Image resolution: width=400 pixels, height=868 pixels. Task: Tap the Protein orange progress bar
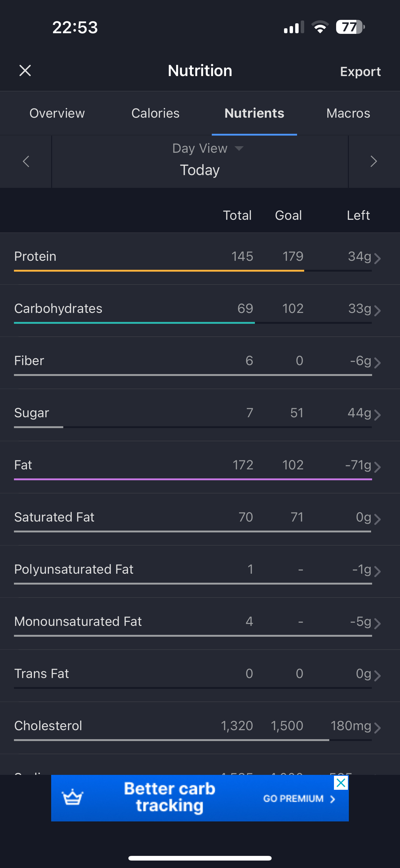pos(159,270)
